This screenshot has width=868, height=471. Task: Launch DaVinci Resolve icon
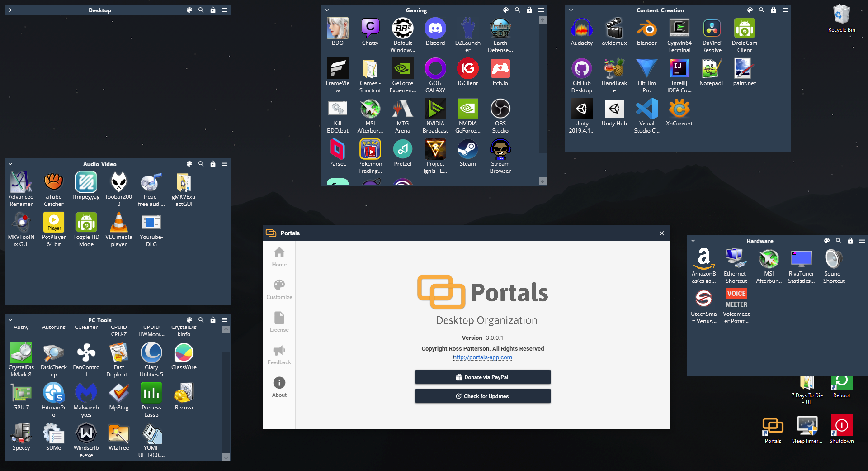click(712, 36)
